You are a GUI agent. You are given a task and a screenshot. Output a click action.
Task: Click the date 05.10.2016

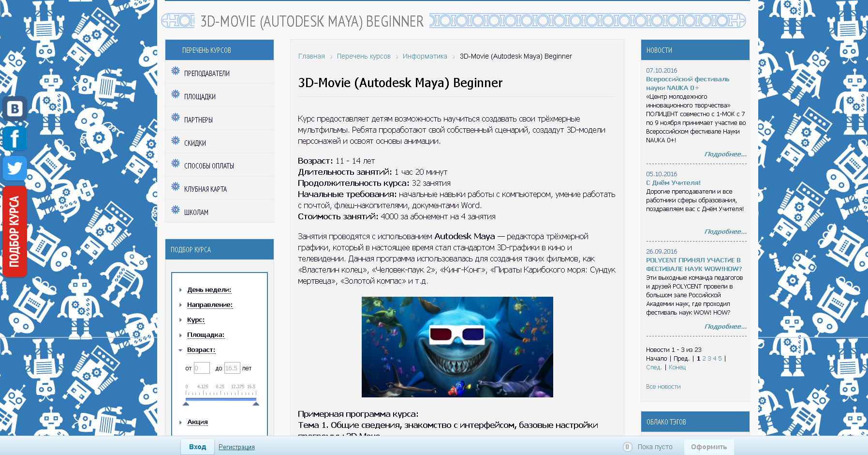pos(662,174)
